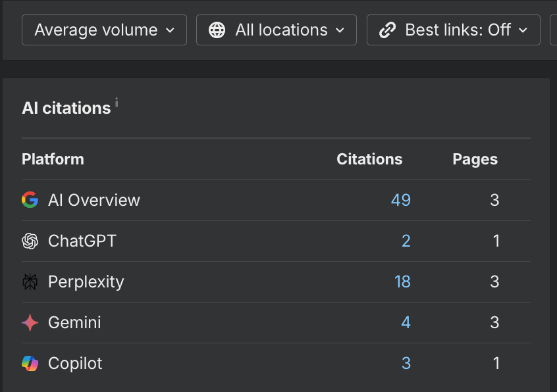The height and width of the screenshot is (392, 557).
Task: Open the 18 citations link for Perplexity
Action: 402,282
